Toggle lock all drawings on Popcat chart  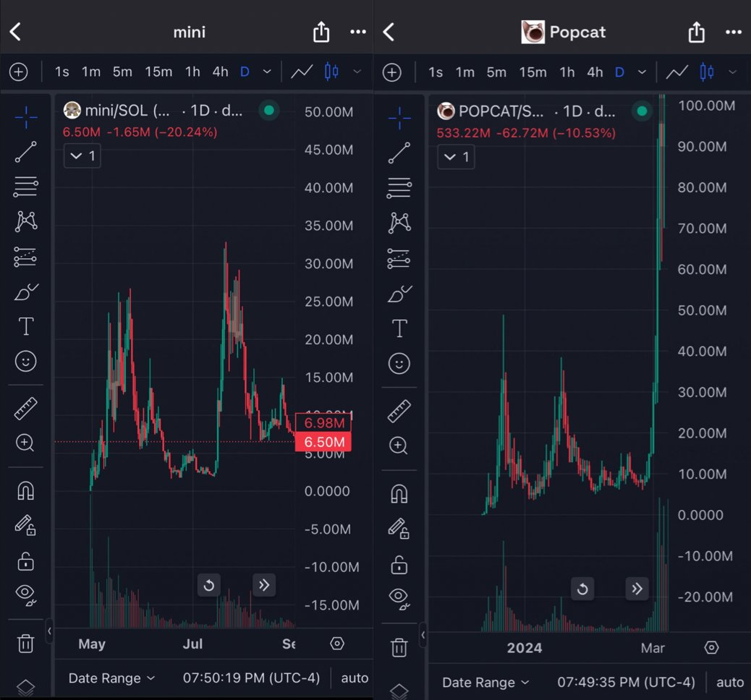coord(399,565)
